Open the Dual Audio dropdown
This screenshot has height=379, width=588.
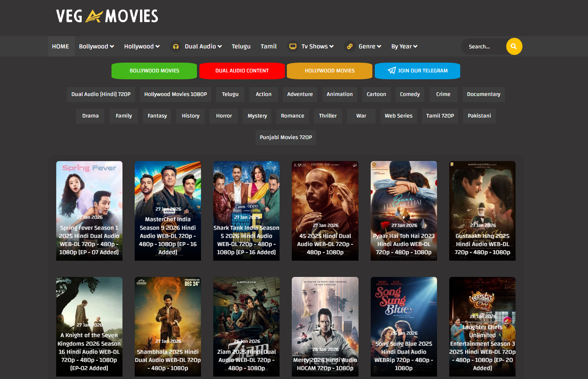click(203, 46)
